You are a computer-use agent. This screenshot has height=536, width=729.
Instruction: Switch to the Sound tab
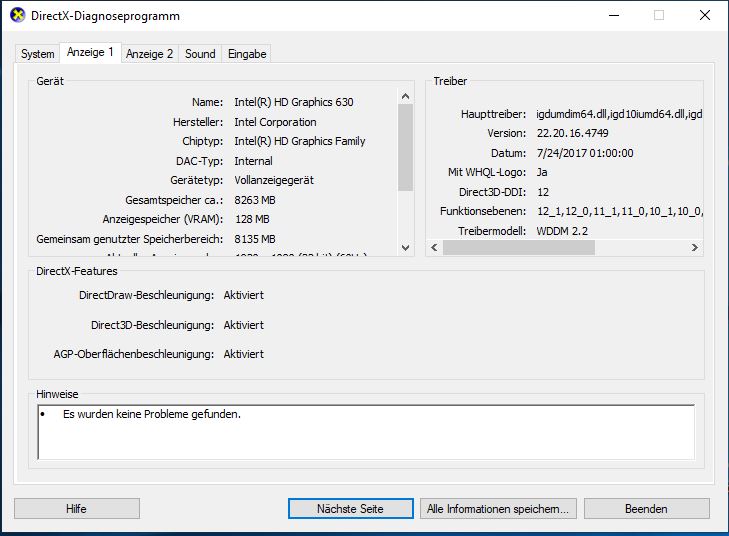200,54
